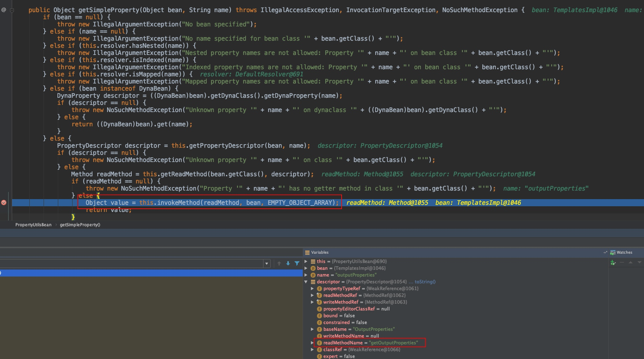Image resolution: width=644 pixels, height=359 pixels.
Task: Click the field icon of expert
Action: tap(320, 356)
